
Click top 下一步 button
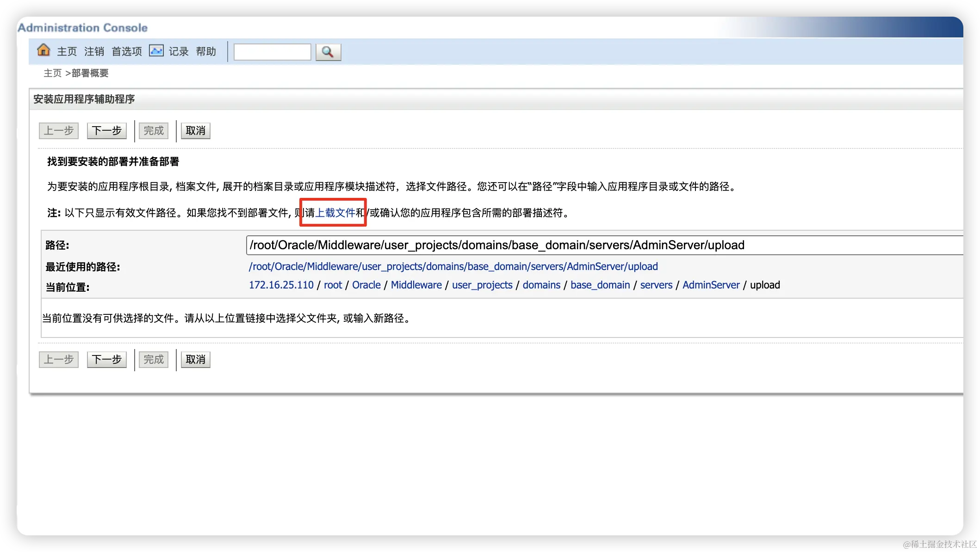[106, 131]
